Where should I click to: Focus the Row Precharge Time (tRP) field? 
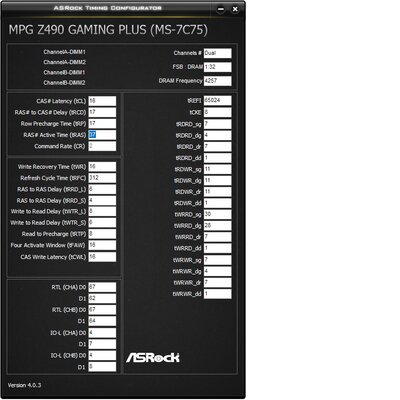[102, 124]
